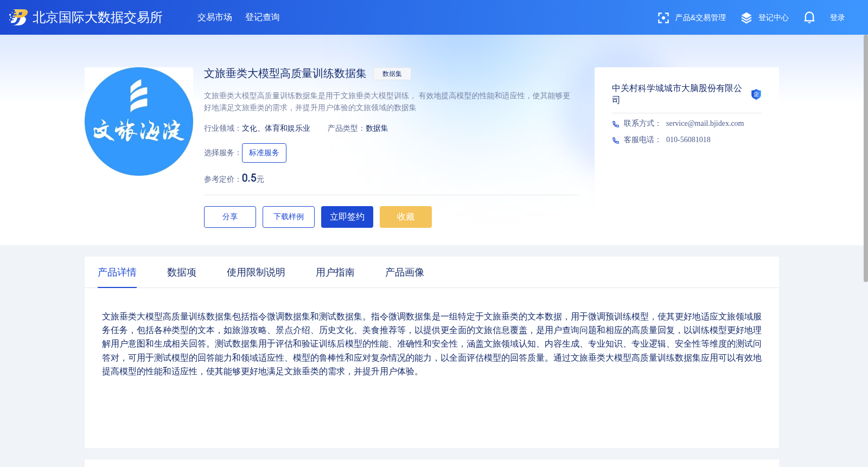Click company name 中关村科学城城市大脑股份有限公司
868x467 pixels.
pos(677,94)
